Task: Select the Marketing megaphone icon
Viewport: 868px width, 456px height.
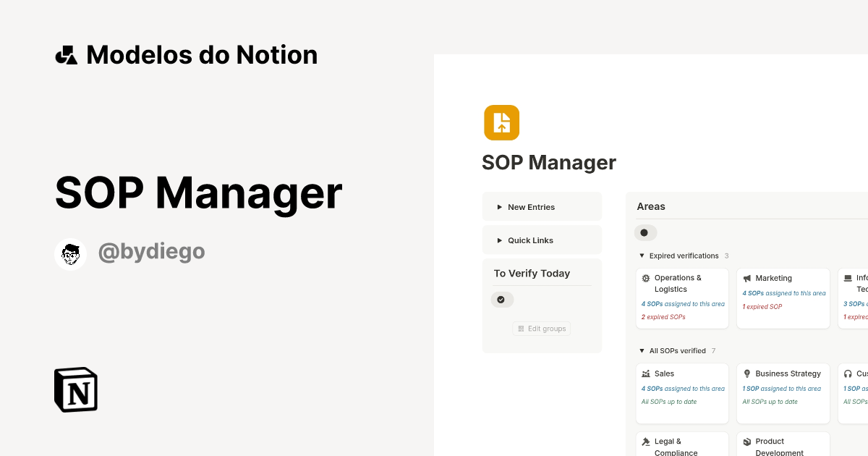Action: (x=746, y=278)
